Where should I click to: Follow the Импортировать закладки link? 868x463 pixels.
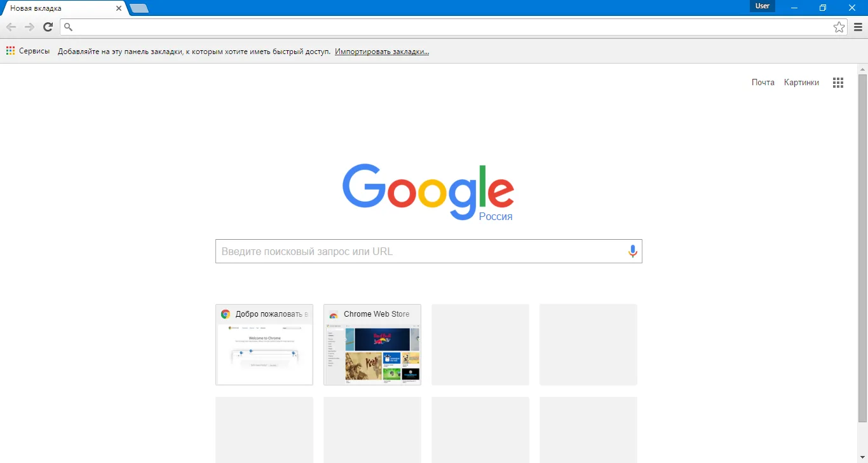(382, 52)
